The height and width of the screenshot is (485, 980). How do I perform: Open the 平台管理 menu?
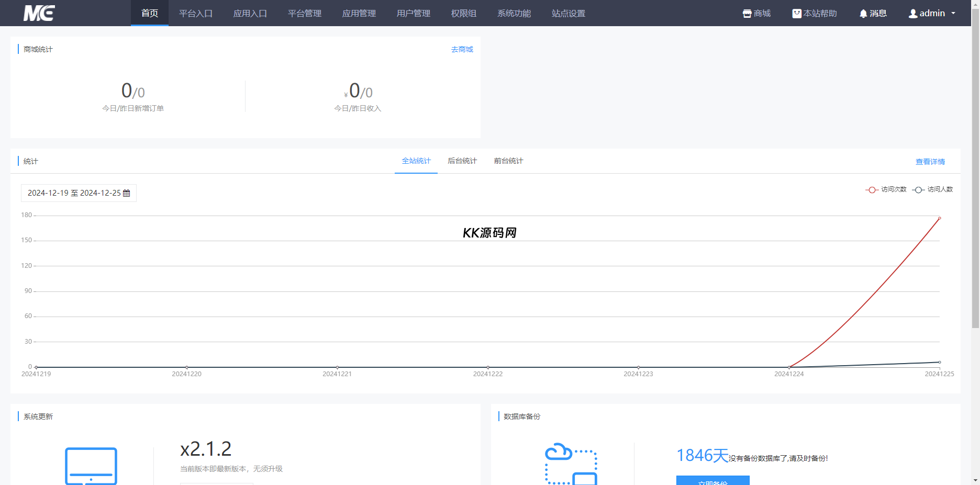(305, 13)
